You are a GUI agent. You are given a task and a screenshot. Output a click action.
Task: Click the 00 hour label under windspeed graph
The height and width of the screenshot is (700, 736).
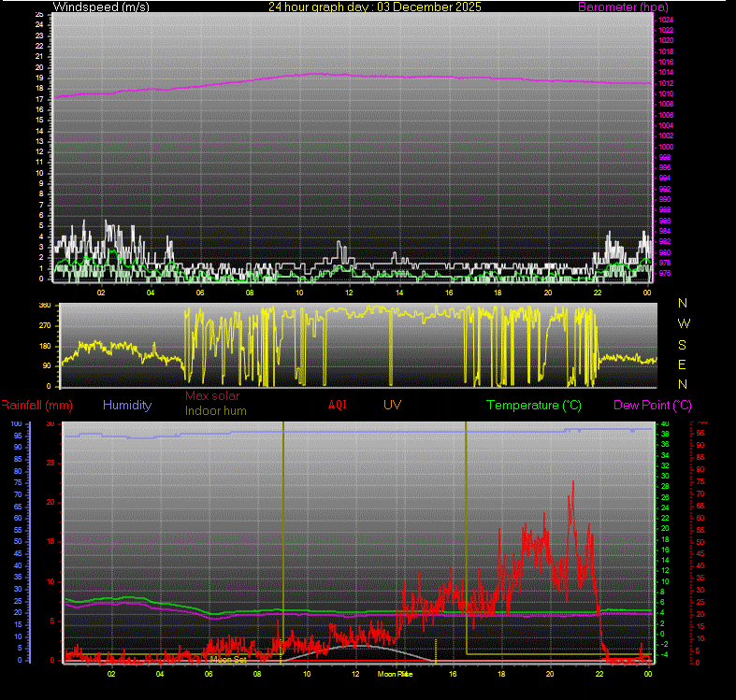pos(647,293)
